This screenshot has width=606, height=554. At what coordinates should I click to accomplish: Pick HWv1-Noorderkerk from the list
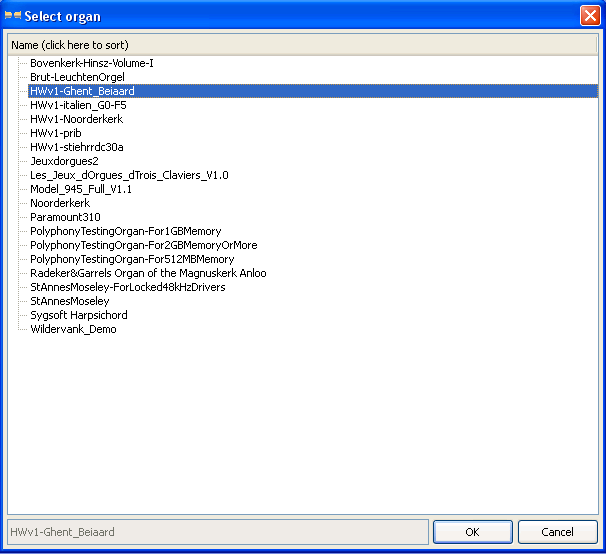tap(77, 119)
